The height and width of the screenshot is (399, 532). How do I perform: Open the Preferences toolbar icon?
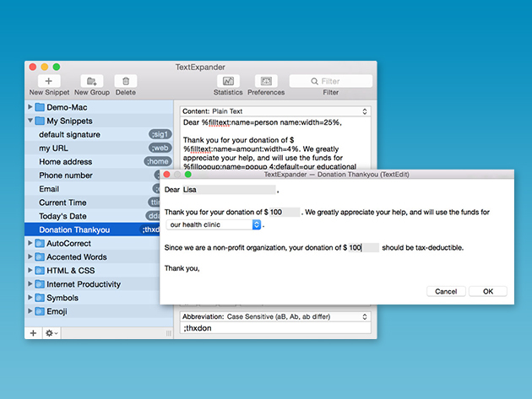[x=266, y=81]
